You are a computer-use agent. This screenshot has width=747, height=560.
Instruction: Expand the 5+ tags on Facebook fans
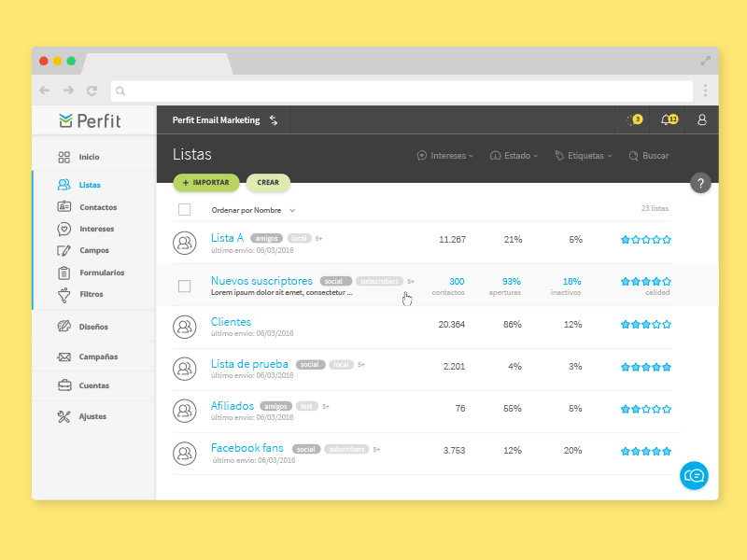tap(376, 450)
